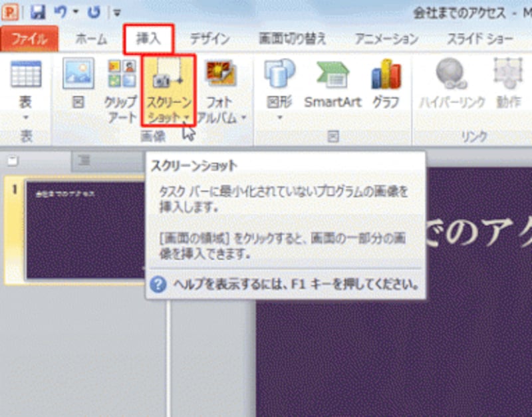Insert a picture with the 図 button

[x=78, y=84]
